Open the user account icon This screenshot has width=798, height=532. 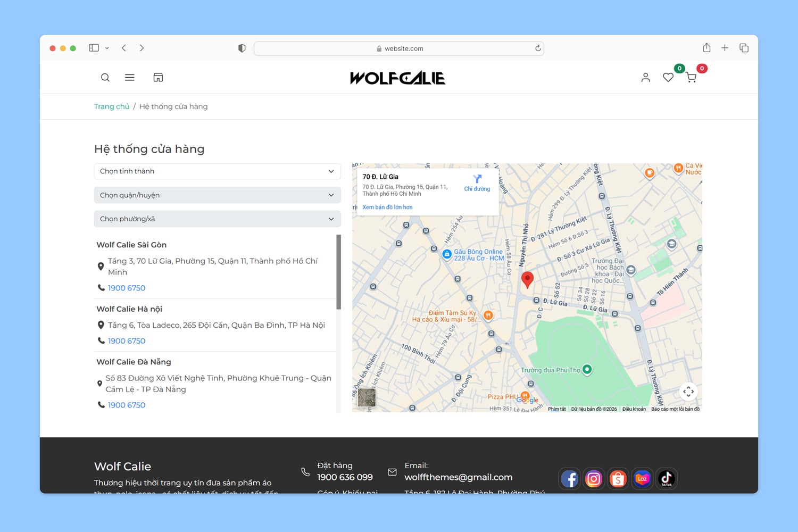pos(645,78)
